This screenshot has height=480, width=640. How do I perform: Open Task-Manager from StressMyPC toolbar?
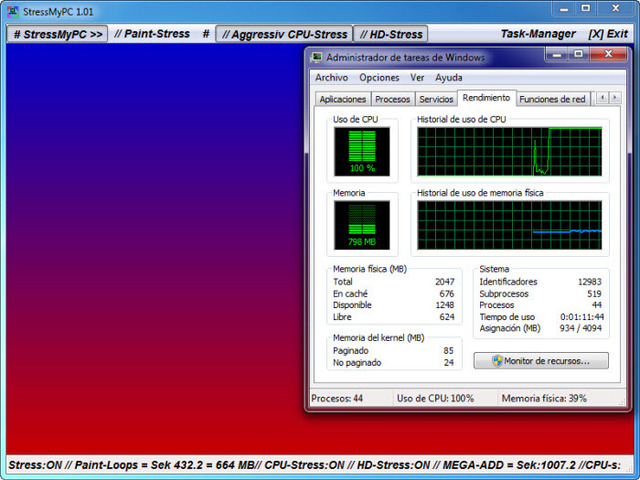[538, 34]
